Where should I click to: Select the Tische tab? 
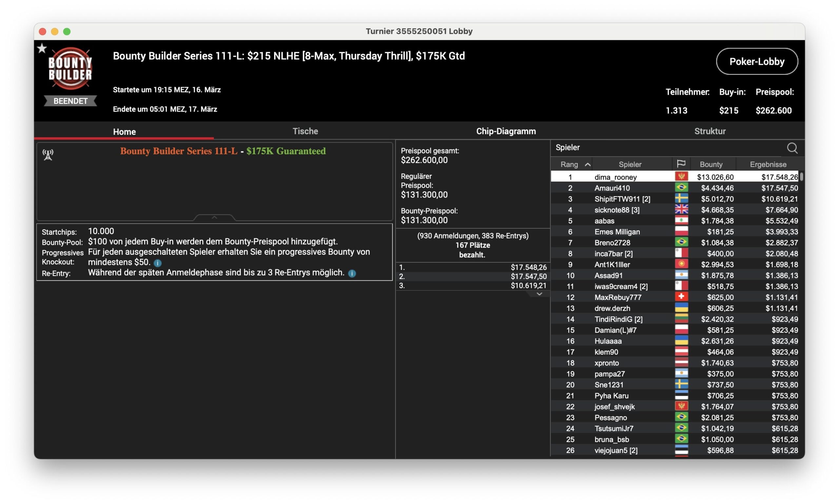tap(305, 131)
